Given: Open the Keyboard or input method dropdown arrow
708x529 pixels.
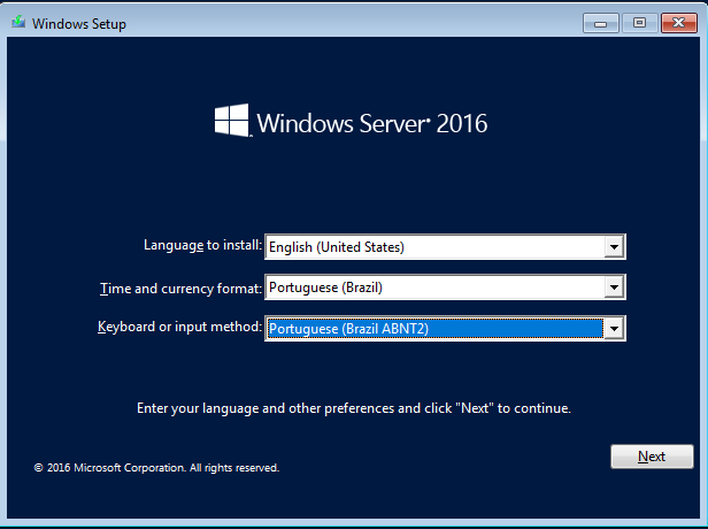Looking at the screenshot, I should 614,329.
